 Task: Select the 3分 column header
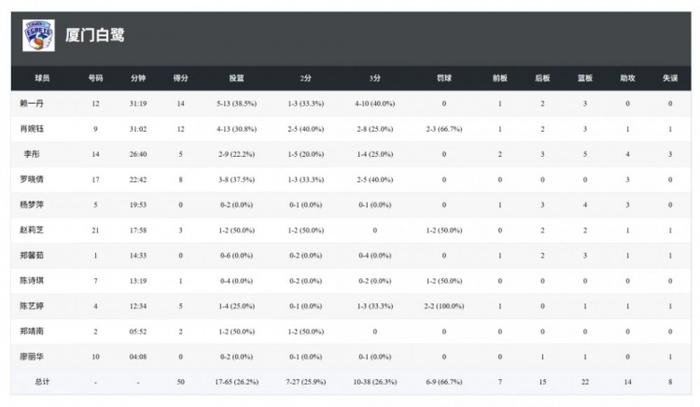375,78
